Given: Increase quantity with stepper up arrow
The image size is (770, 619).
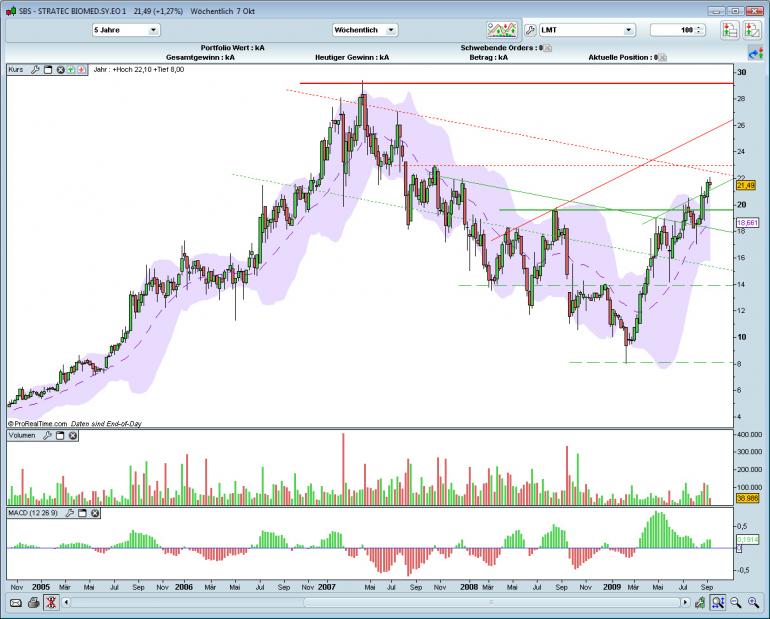Looking at the screenshot, I should [699, 27].
